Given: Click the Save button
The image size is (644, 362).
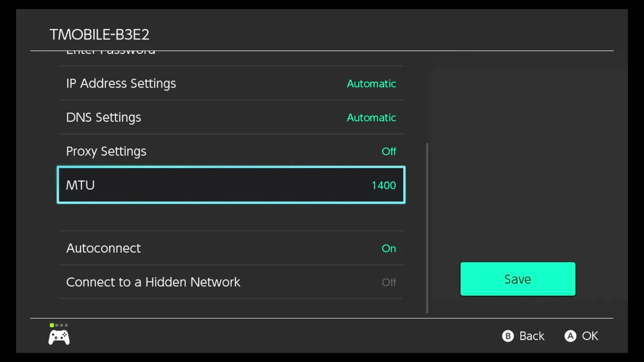Looking at the screenshot, I should pyautogui.click(x=517, y=279).
